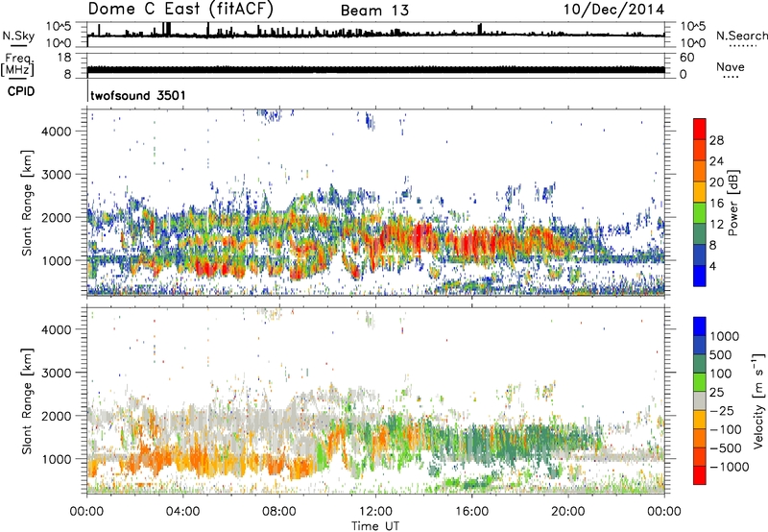768x532 pixels.
Task: Click the blue 1000 velocity swatch
Action: (700, 326)
